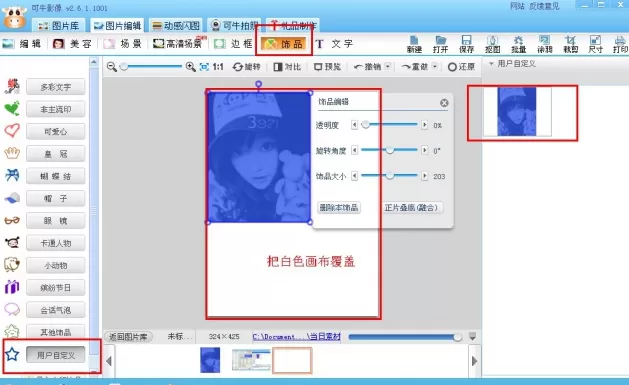Click the pink heart icon beside 可爱心
This screenshot has width=629, height=385.
[12, 131]
